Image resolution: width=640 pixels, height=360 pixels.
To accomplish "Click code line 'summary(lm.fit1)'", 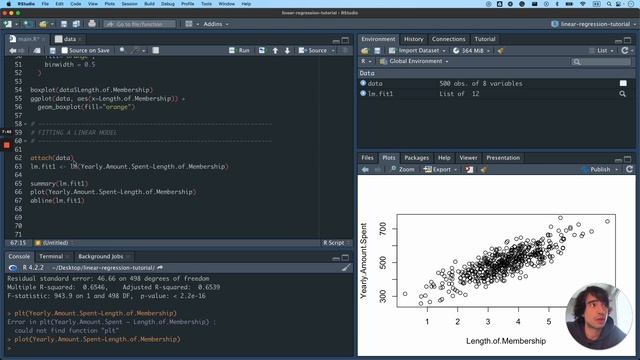I will click(x=59, y=184).
